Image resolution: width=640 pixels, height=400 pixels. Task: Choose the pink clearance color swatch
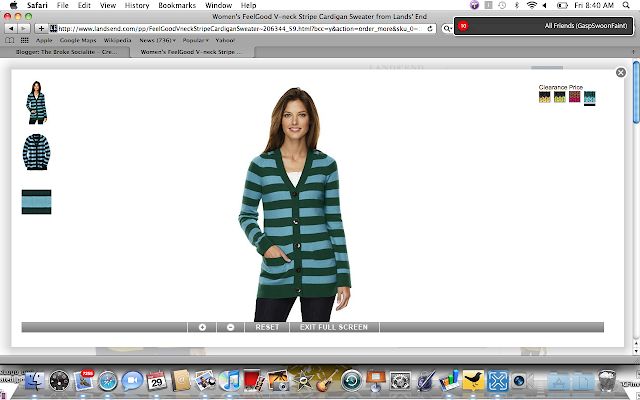575,97
